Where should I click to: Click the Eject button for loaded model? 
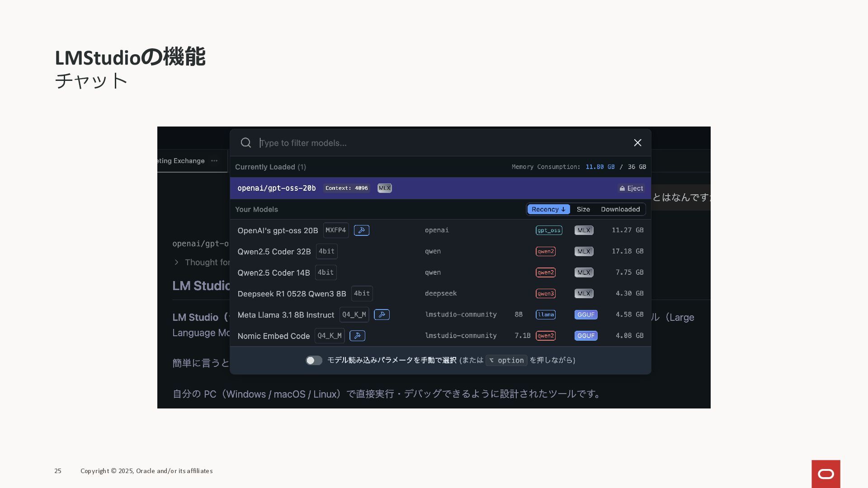click(631, 188)
